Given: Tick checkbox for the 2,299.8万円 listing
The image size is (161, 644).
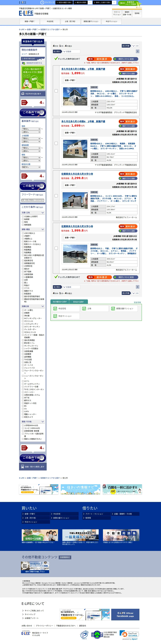Looking at the screenshot, I should point(56,196).
